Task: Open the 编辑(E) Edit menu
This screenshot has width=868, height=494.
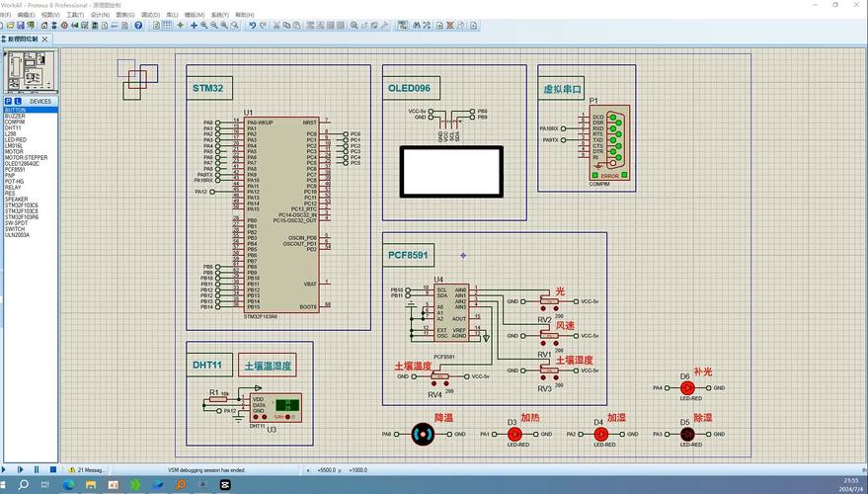Action: click(26, 15)
